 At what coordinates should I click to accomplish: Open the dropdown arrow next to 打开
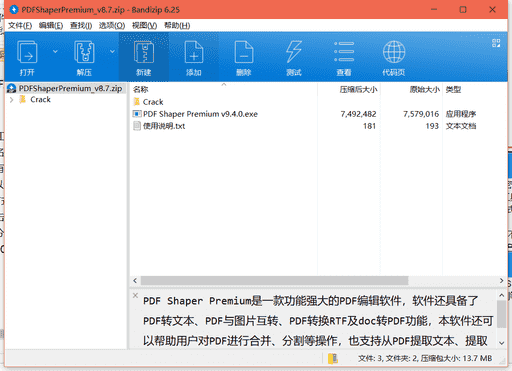click(55, 51)
